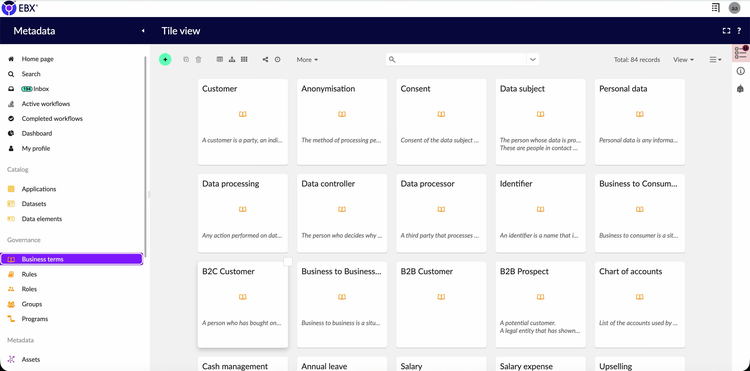The height and width of the screenshot is (371, 750).
Task: Open the More dropdown menu
Action: click(307, 59)
